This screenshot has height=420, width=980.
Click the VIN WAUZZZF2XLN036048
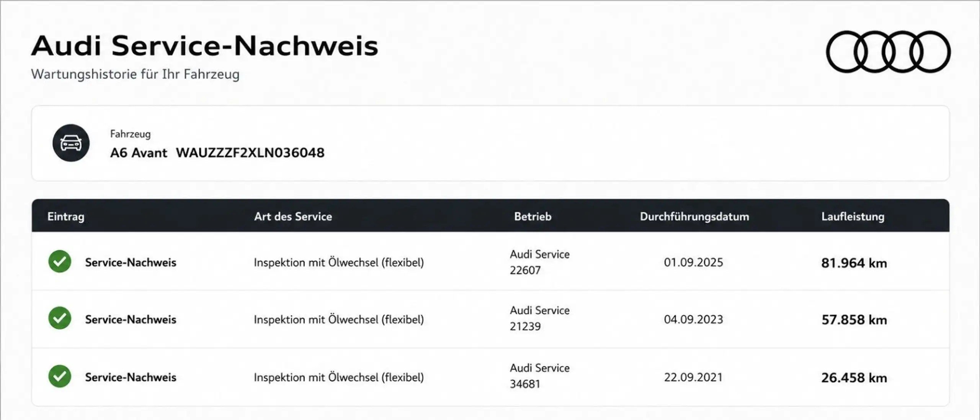pyautogui.click(x=250, y=153)
